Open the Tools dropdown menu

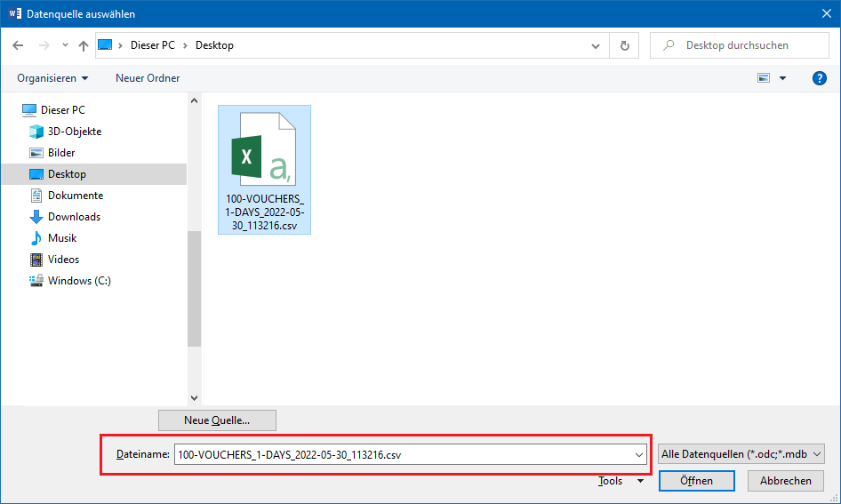pos(620,481)
